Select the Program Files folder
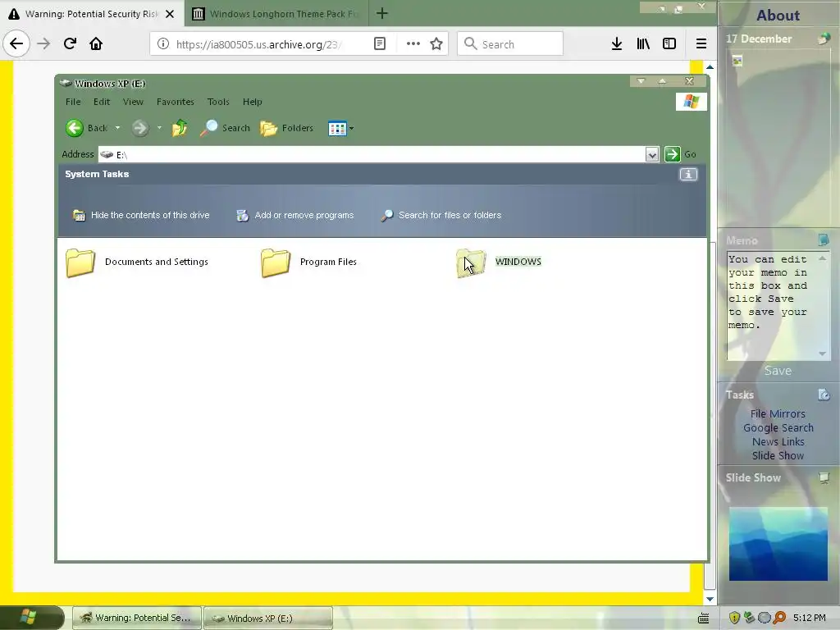The height and width of the screenshot is (630, 840). [x=309, y=262]
